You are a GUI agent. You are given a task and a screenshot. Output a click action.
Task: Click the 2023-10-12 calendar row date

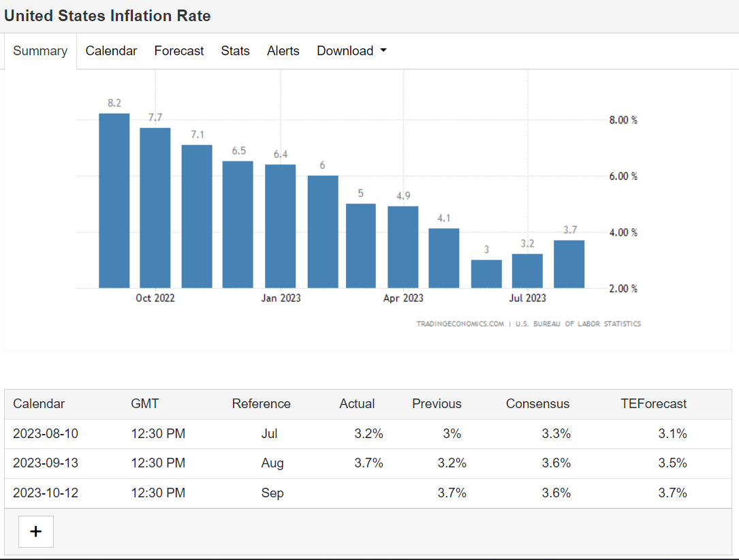coord(46,493)
